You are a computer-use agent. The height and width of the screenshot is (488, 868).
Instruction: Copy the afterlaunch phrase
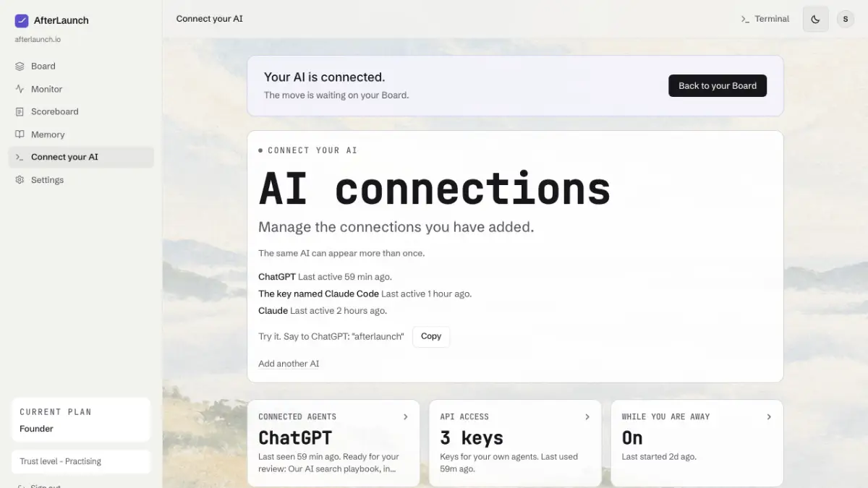tap(431, 336)
